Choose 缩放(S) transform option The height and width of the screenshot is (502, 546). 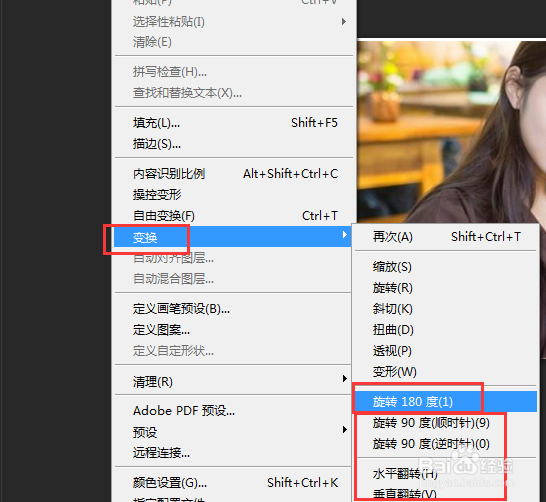pyautogui.click(x=445, y=267)
